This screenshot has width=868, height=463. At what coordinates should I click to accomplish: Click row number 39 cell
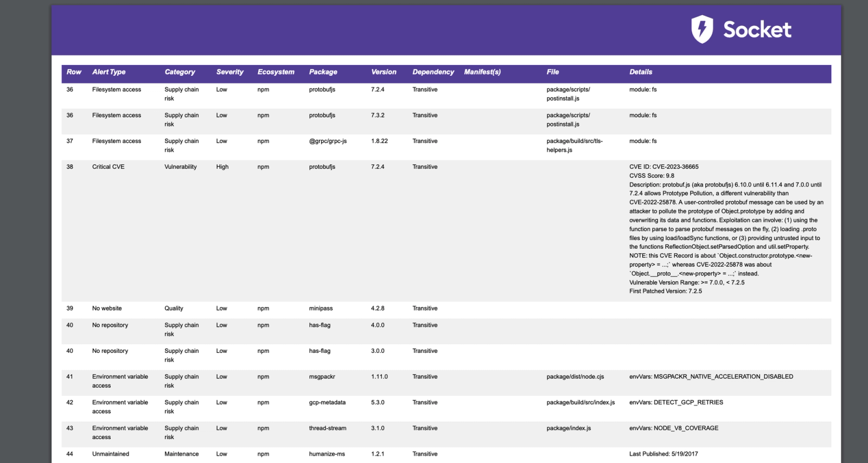[69, 308]
